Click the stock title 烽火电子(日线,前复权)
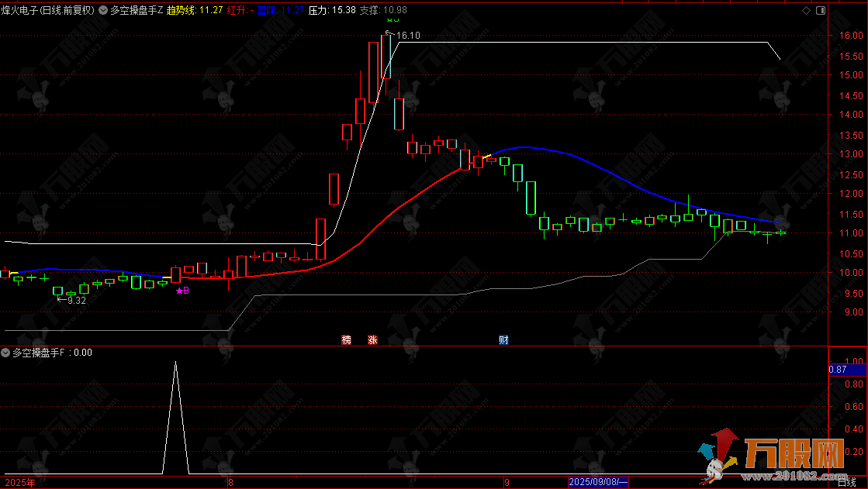The image size is (868, 489). [47, 10]
